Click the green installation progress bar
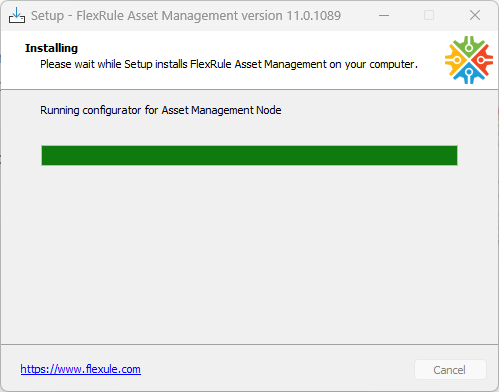Screen dimensions: 499x392 tap(249, 155)
